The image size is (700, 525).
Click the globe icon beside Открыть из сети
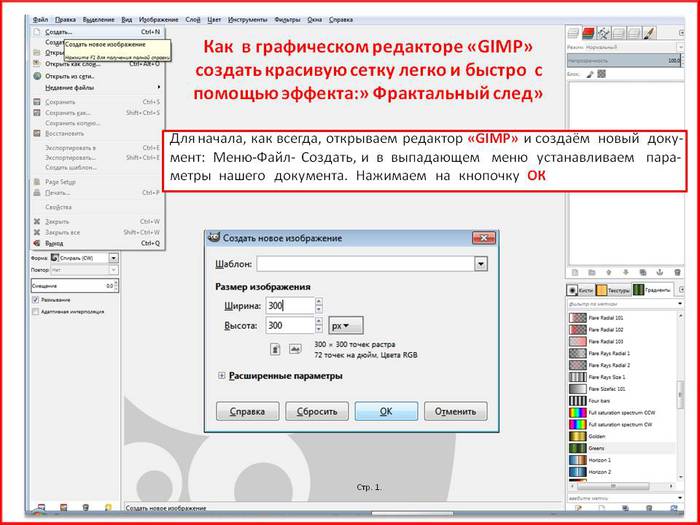[x=37, y=76]
